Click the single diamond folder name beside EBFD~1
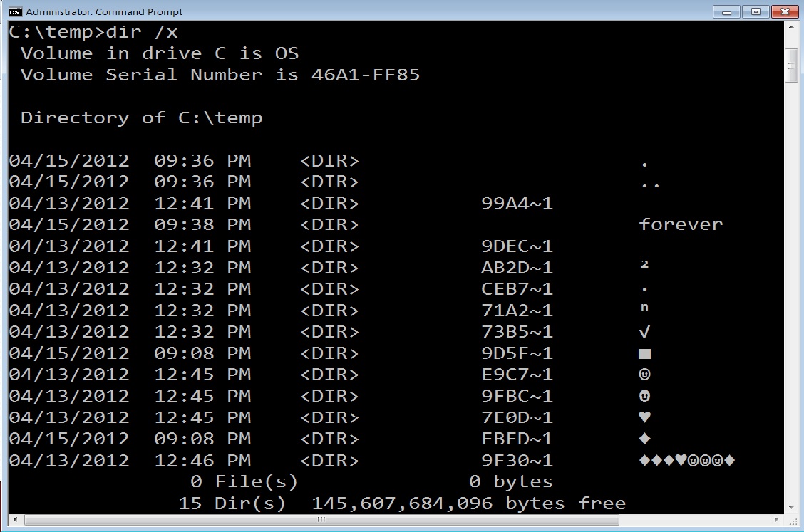Image resolution: width=804 pixels, height=532 pixels. tap(645, 439)
